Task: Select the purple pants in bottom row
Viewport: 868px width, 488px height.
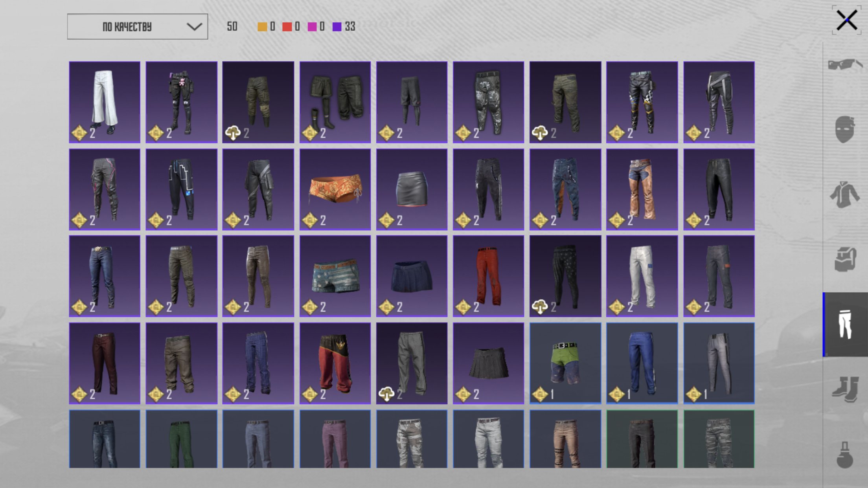Action: (335, 439)
